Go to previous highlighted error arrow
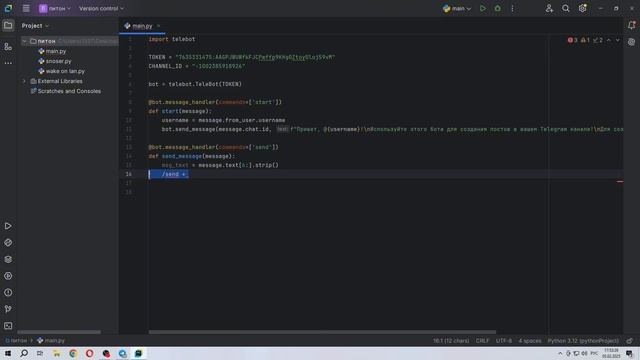Viewport: 640px width, 360px height. [x=609, y=40]
